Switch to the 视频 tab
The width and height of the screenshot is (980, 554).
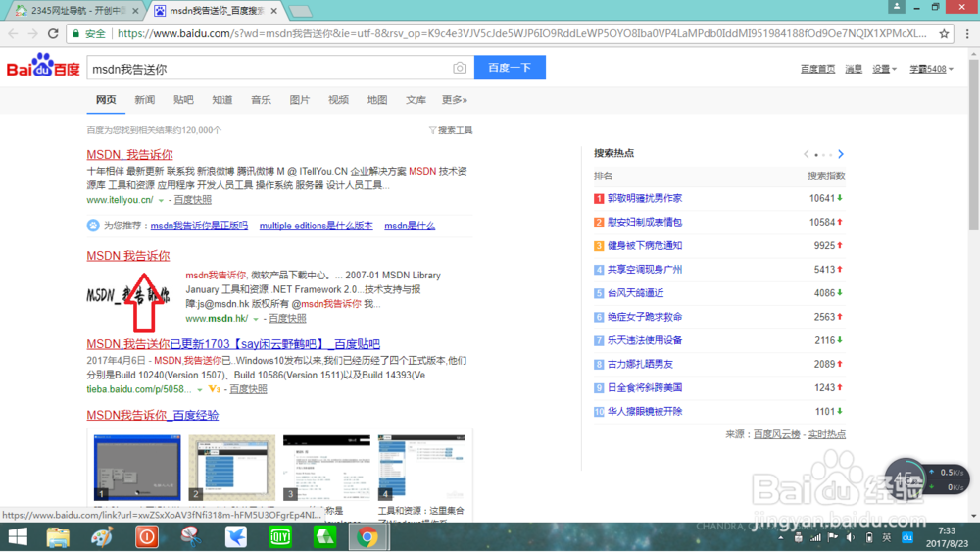point(338,100)
